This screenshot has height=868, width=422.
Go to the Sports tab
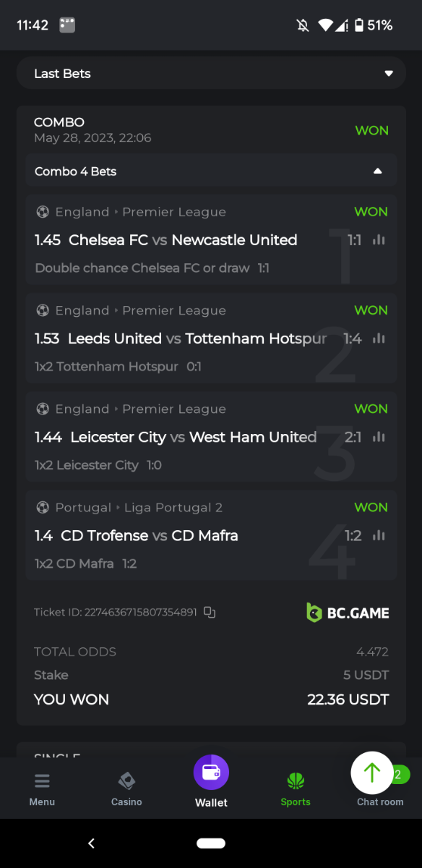[x=296, y=790]
